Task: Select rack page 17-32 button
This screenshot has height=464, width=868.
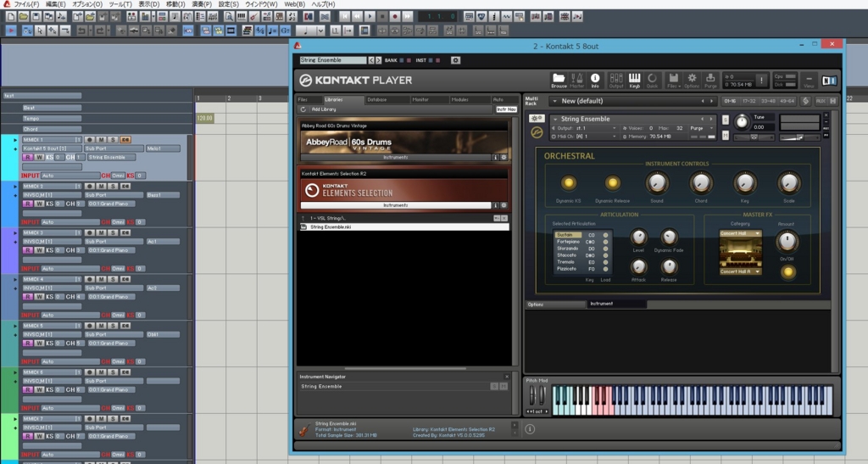Action: point(749,101)
